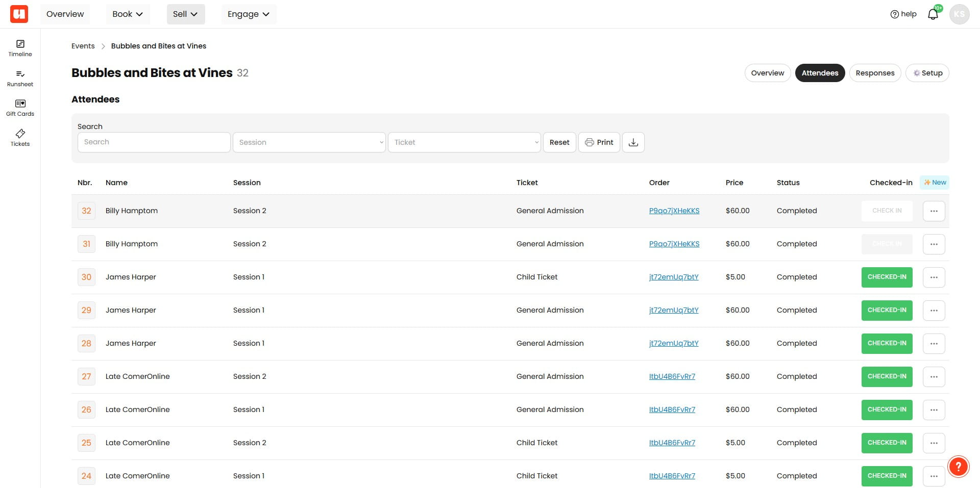Image resolution: width=980 pixels, height=488 pixels.
Task: Open order P9qo7jXHeKKS for attendee 32
Action: pyautogui.click(x=674, y=211)
